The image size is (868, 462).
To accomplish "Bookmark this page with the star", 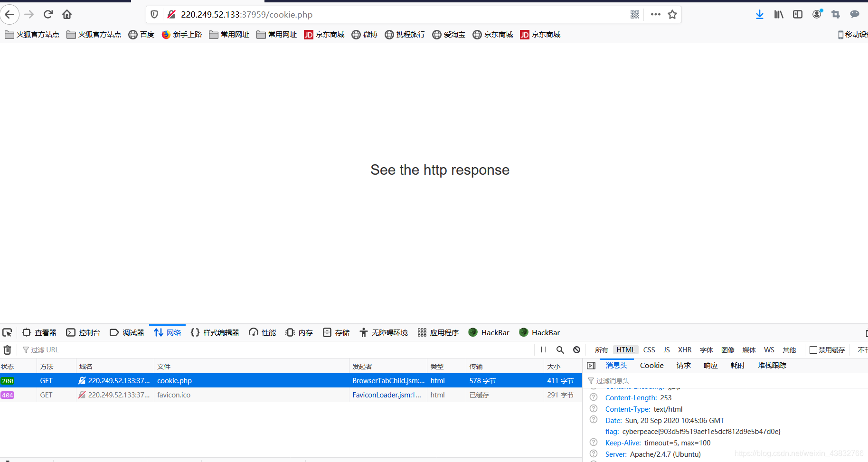I will pos(672,14).
